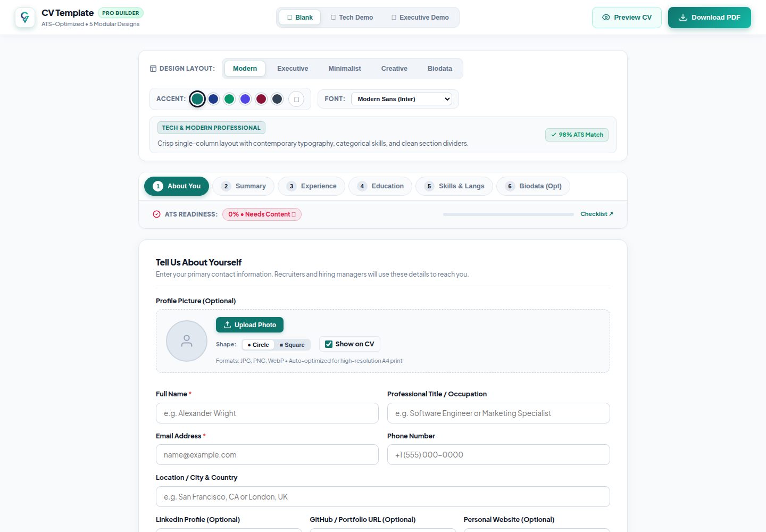The height and width of the screenshot is (532, 766).
Task: Check the Show on CV checkbox
Action: click(329, 344)
